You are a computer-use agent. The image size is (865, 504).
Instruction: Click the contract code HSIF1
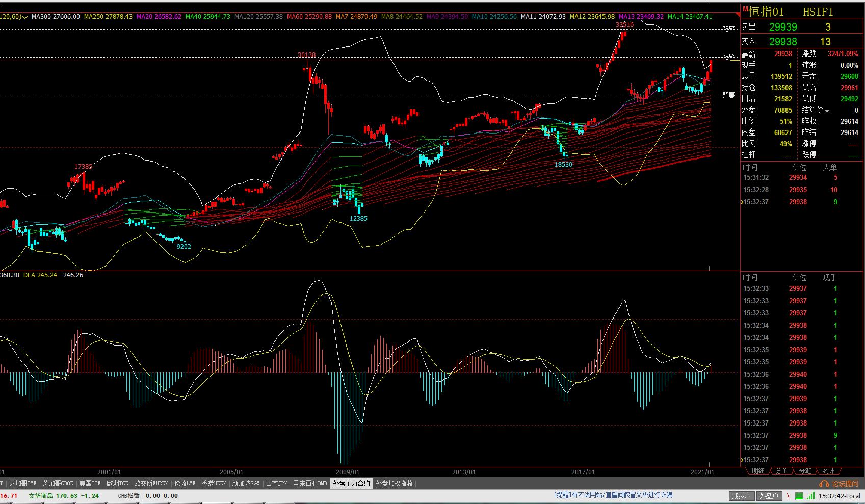[818, 11]
